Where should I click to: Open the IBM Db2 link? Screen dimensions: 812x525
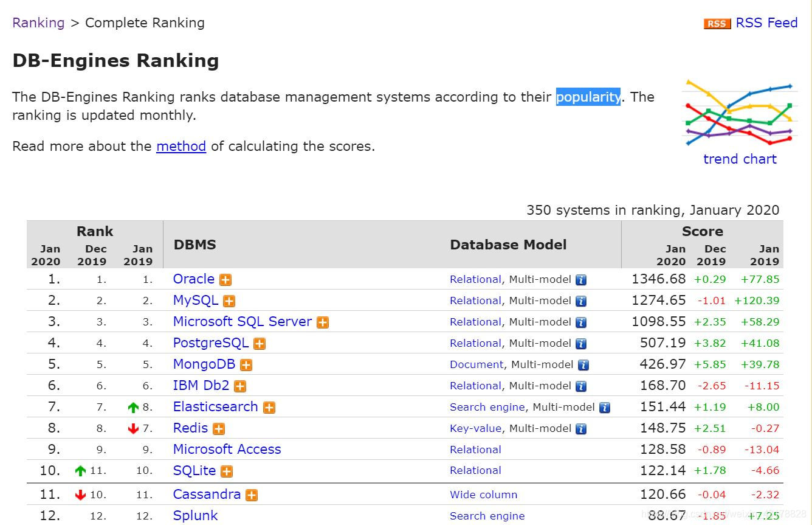click(201, 385)
